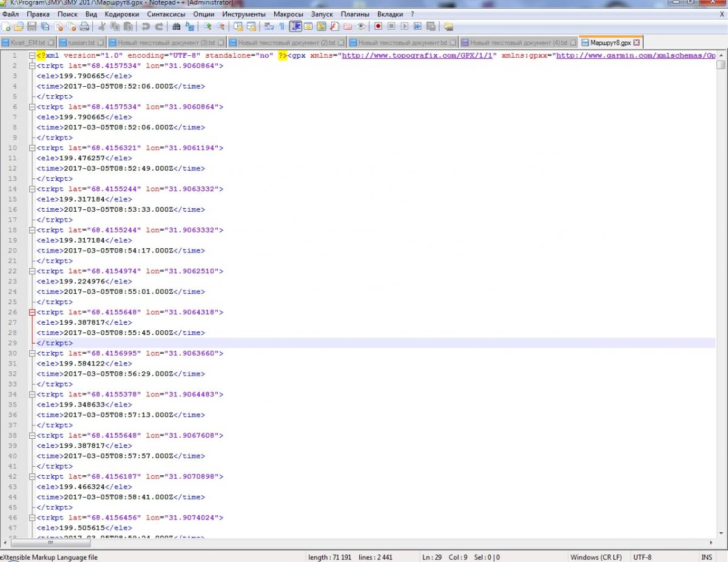Click the Zoom In toolbar icon

click(207, 27)
